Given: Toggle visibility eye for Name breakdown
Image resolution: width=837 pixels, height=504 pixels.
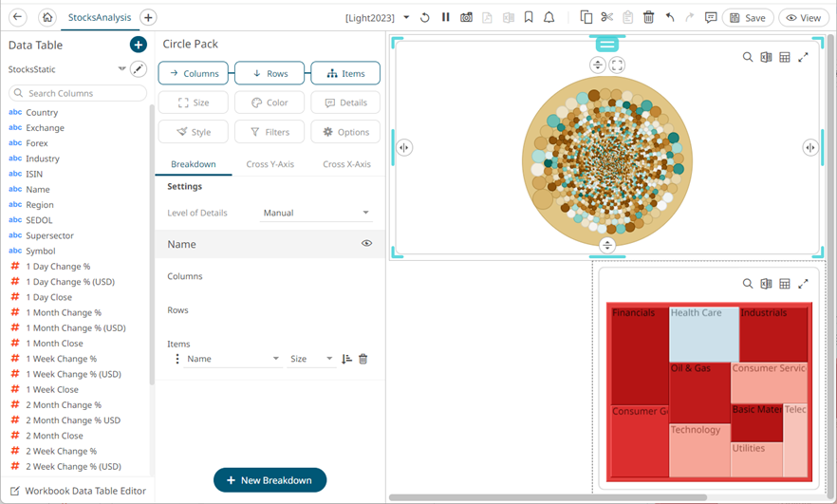Looking at the screenshot, I should (x=366, y=244).
